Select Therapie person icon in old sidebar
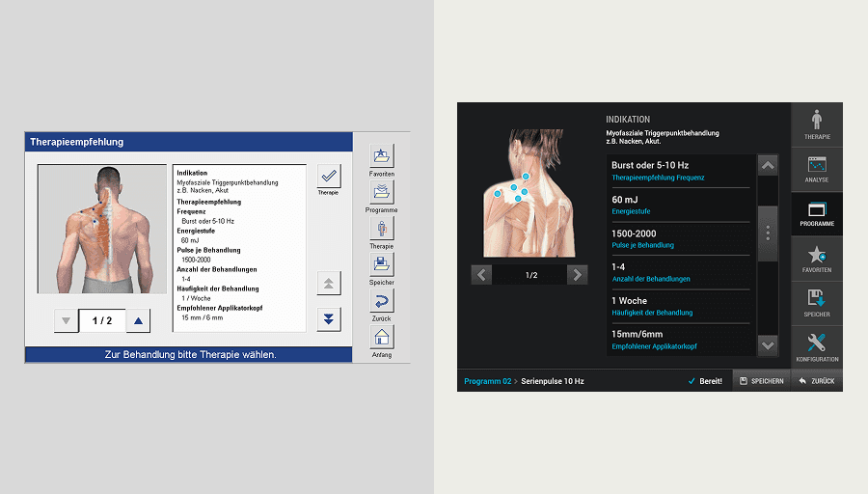The height and width of the screenshot is (494, 868). click(x=381, y=228)
